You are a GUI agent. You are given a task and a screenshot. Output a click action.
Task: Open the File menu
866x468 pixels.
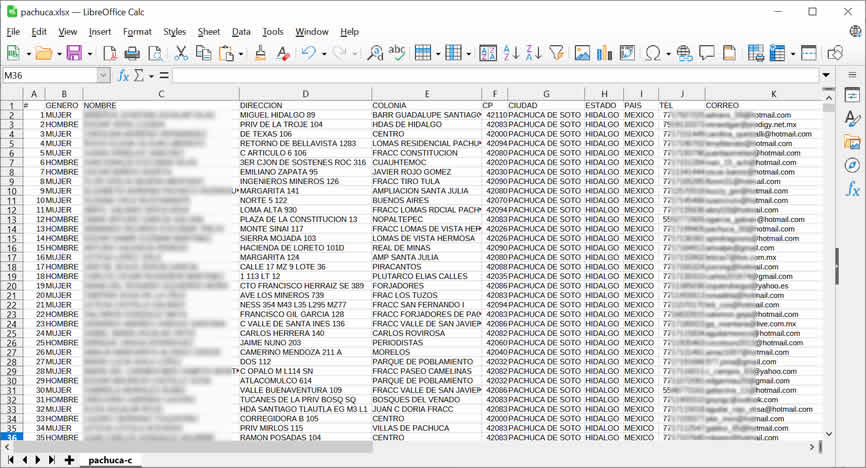coord(13,32)
